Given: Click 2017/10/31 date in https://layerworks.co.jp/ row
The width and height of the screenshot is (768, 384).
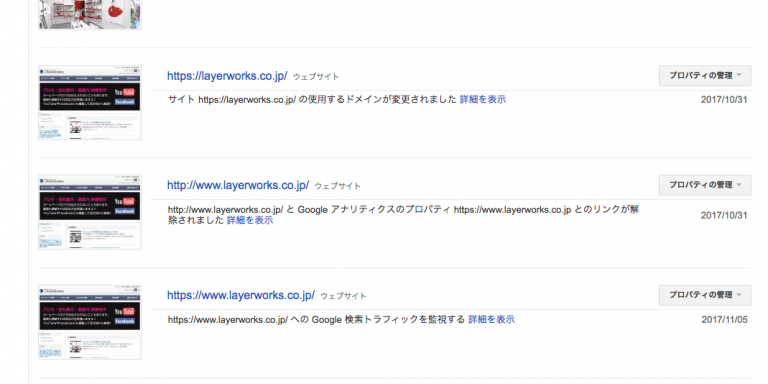Looking at the screenshot, I should tap(724, 100).
